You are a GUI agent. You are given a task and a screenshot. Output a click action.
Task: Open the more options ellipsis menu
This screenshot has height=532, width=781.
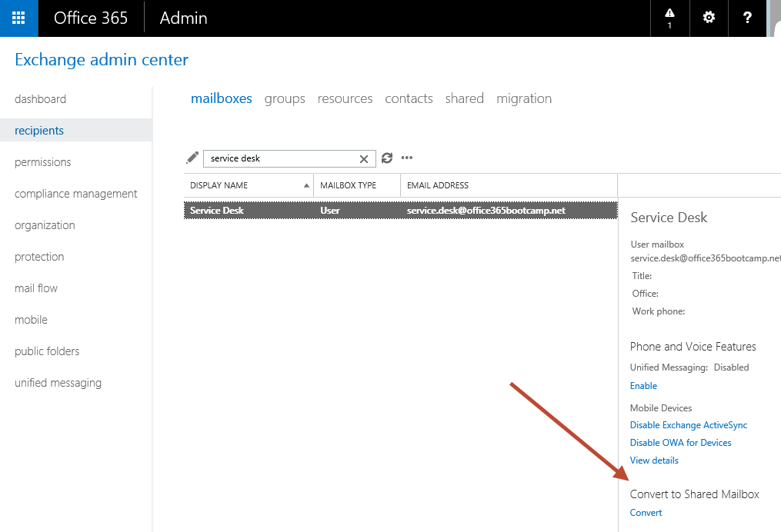pos(407,158)
